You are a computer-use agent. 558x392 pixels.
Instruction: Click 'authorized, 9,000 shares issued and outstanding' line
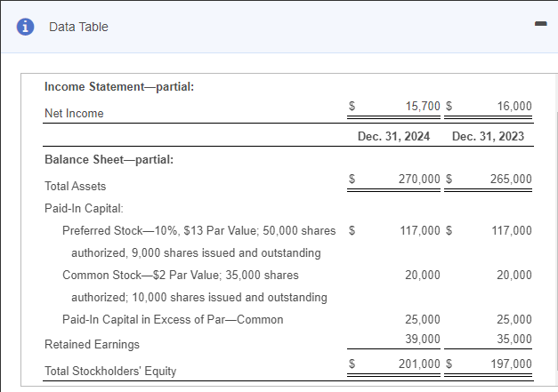tap(196, 252)
